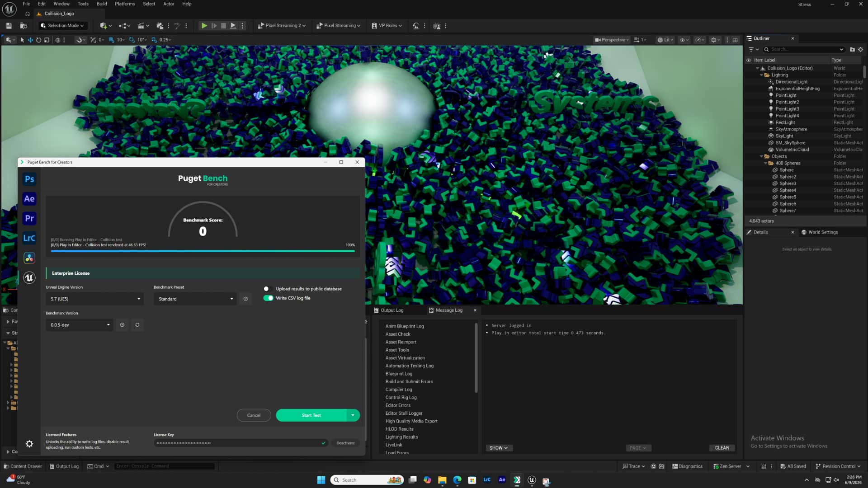Choose the Translate move tool
The width and height of the screenshot is (868, 488).
30,40
